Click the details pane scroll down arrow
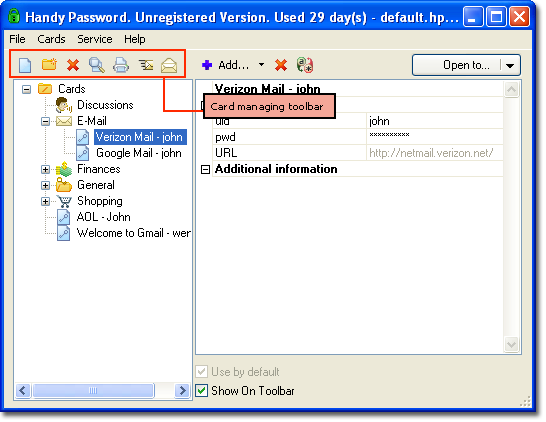This screenshot has width=546, height=422. [512, 345]
